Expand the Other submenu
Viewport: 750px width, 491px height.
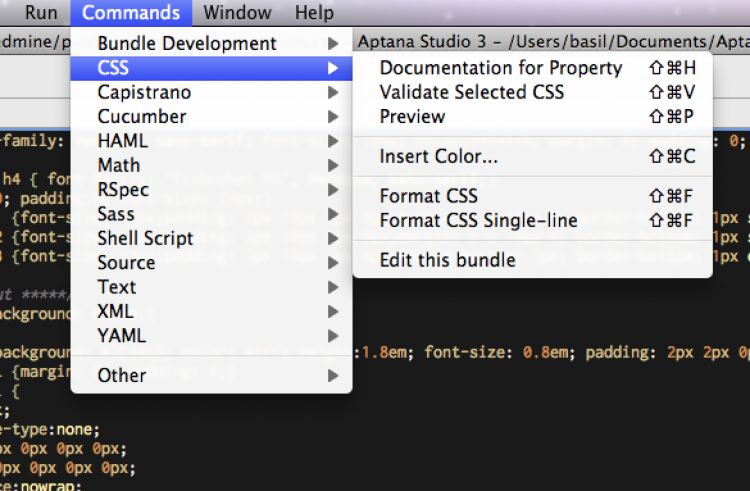[122, 376]
